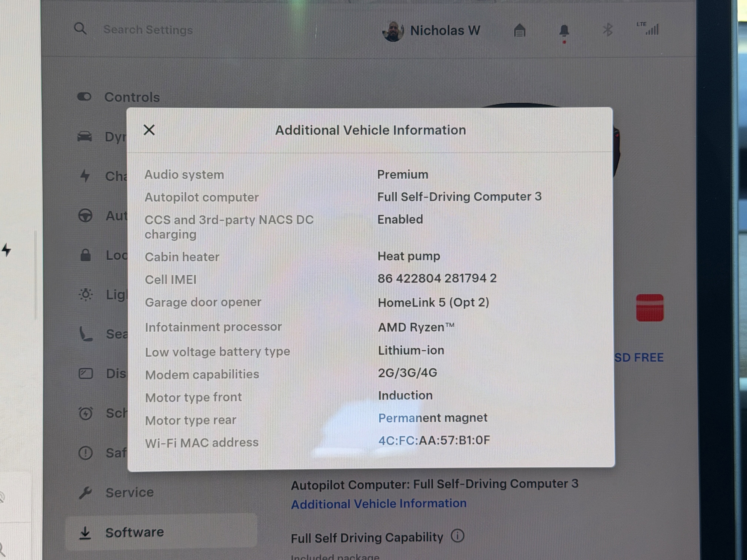This screenshot has height=560, width=747.
Task: Tap the Safety alert circle icon
Action: 85,453
